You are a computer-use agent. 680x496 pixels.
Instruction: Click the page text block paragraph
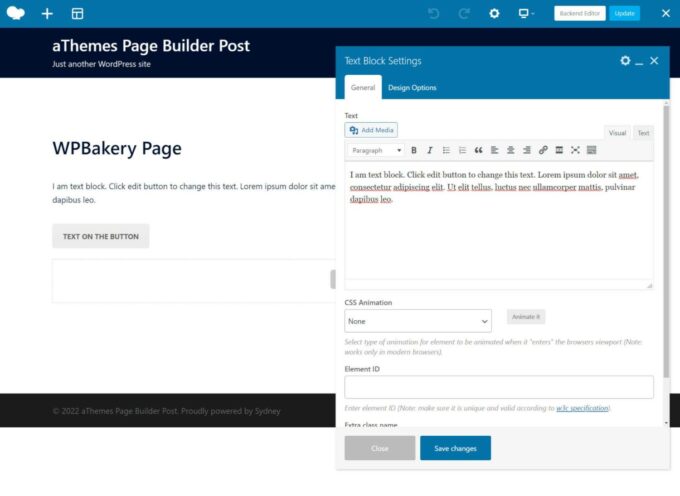click(194, 193)
